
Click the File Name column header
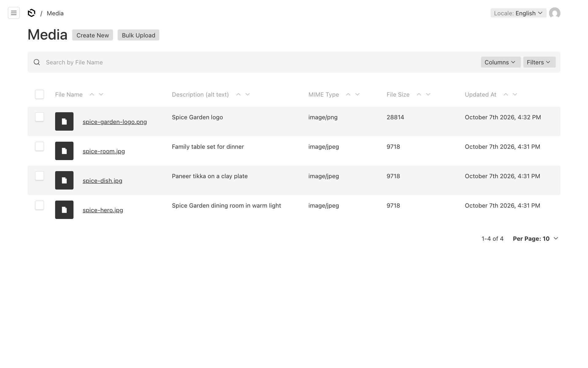(69, 94)
